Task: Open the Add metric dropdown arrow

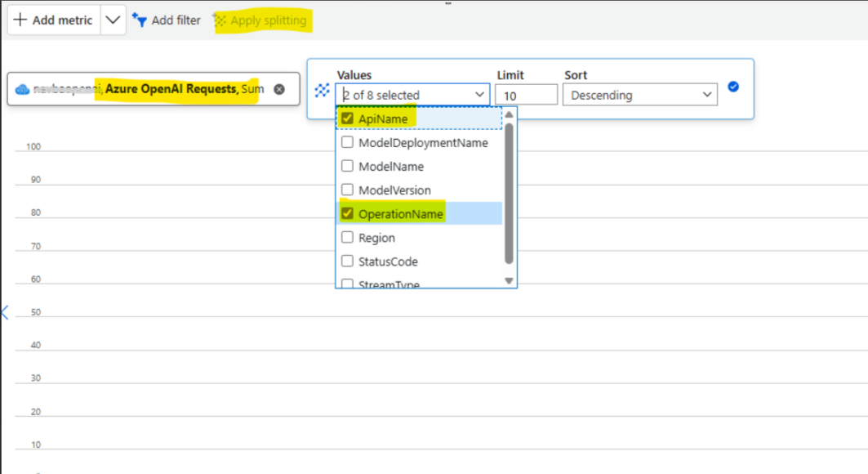Action: pos(113,20)
